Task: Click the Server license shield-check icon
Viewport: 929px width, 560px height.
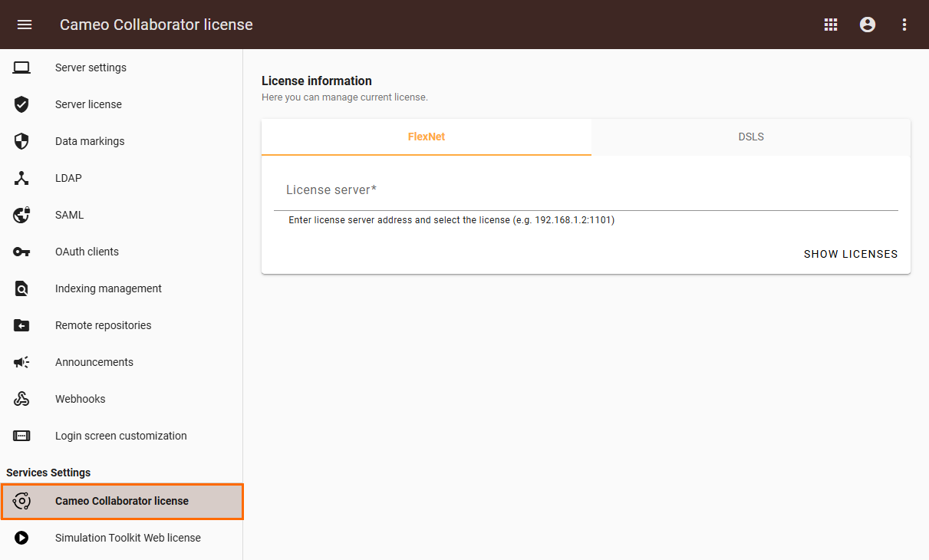Action: coord(21,104)
